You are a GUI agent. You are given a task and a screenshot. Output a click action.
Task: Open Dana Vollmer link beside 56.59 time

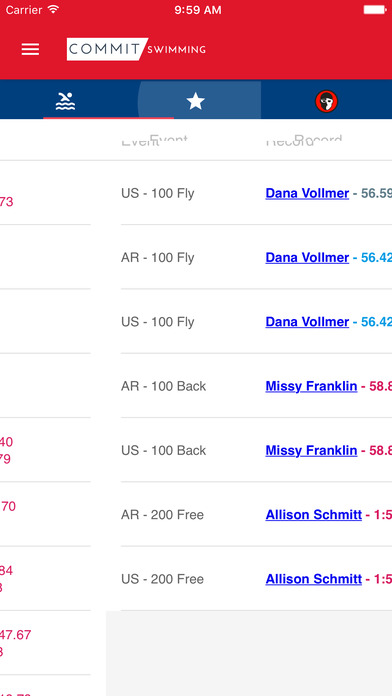pos(307,193)
